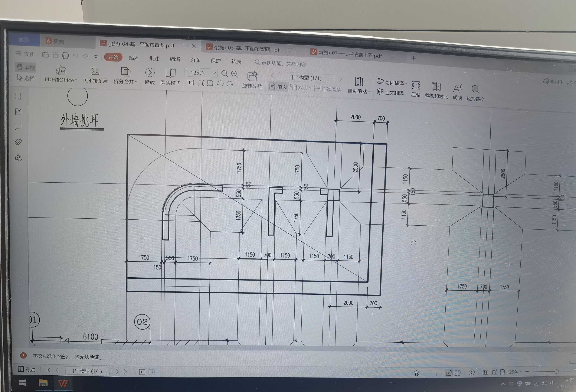Click the print icon in quick toolbar
This screenshot has width=576, height=392.
[x=65, y=56]
